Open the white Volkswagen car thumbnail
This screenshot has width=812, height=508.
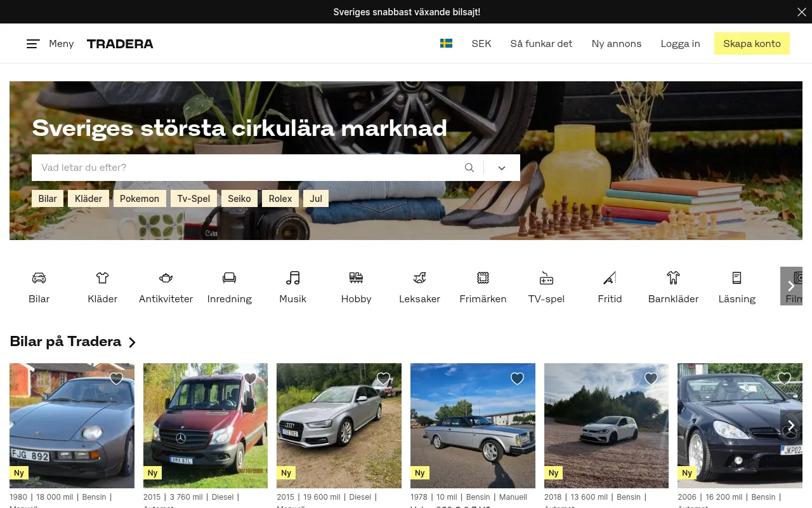606,425
